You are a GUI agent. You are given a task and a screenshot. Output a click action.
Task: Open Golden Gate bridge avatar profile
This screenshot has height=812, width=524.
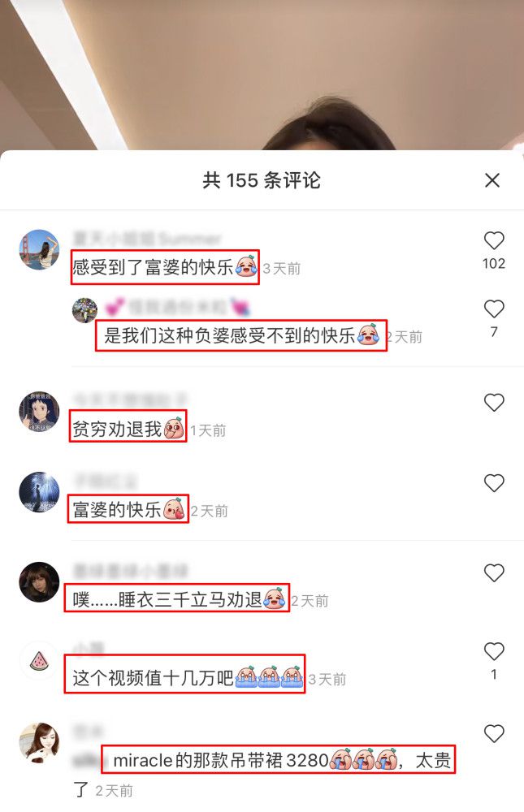39,249
